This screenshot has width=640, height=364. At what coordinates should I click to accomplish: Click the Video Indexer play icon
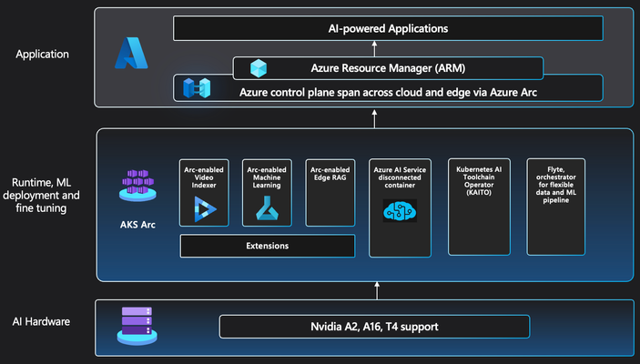coord(205,209)
